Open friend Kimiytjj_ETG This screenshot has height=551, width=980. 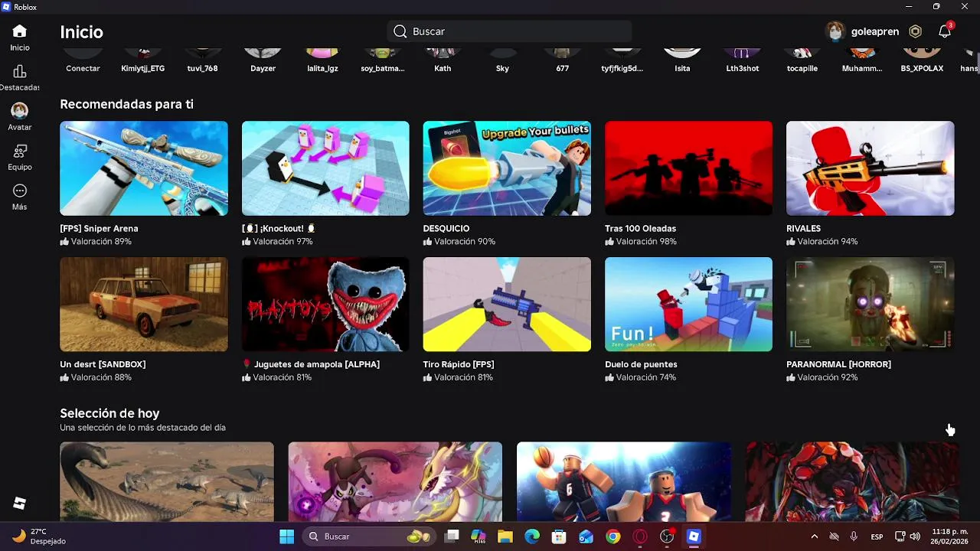point(142,61)
